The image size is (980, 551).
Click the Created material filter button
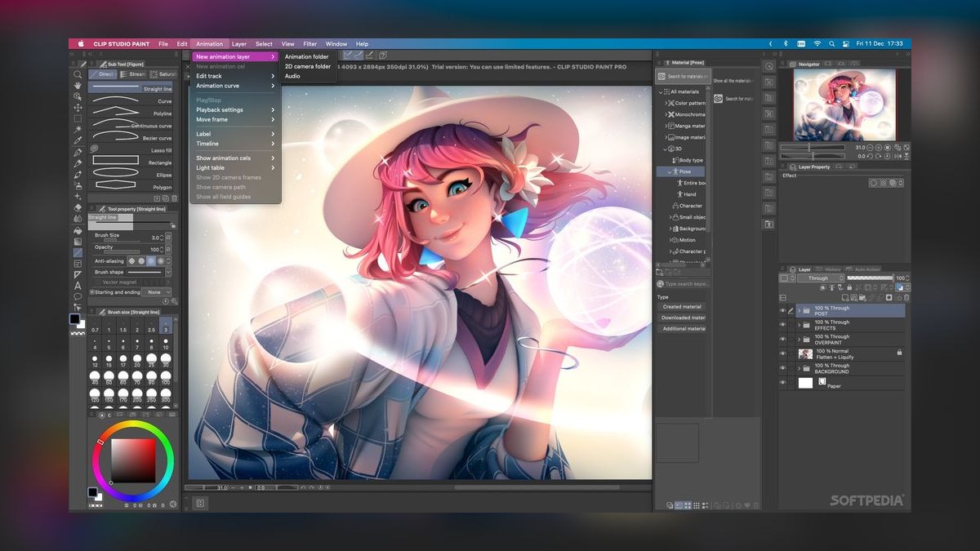[x=682, y=307]
